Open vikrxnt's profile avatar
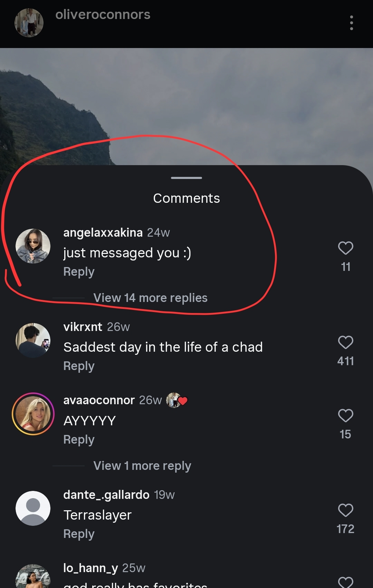This screenshot has width=373, height=588. coord(33,340)
